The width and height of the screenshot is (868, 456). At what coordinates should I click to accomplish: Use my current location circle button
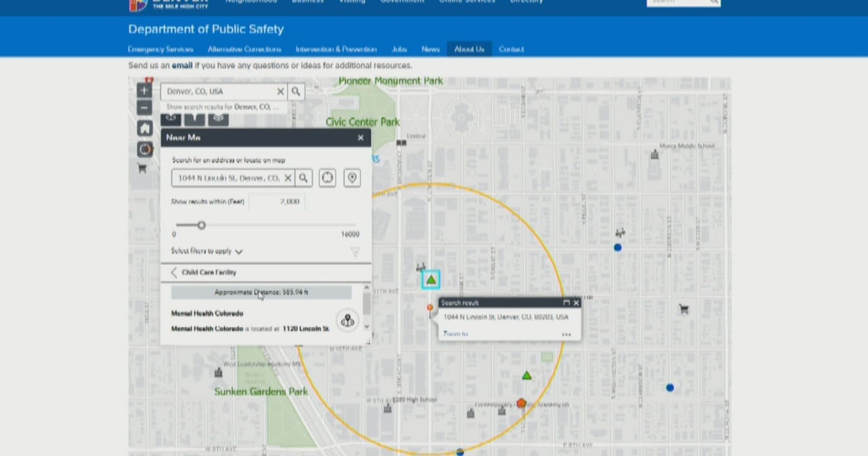pyautogui.click(x=328, y=178)
